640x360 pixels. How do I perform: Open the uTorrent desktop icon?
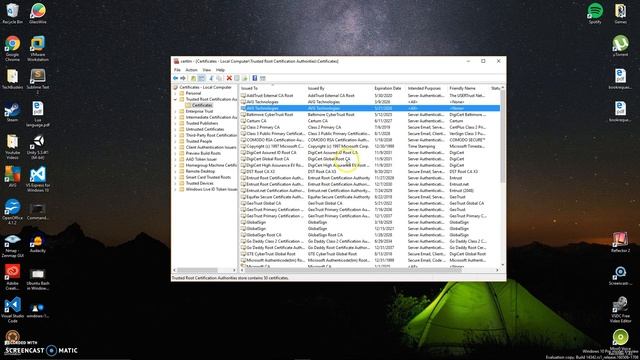(620, 46)
